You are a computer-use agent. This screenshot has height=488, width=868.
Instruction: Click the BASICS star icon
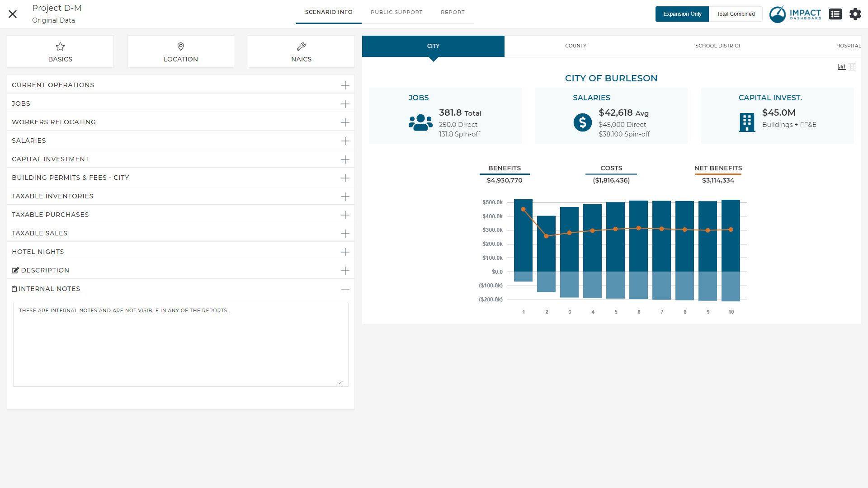(60, 47)
